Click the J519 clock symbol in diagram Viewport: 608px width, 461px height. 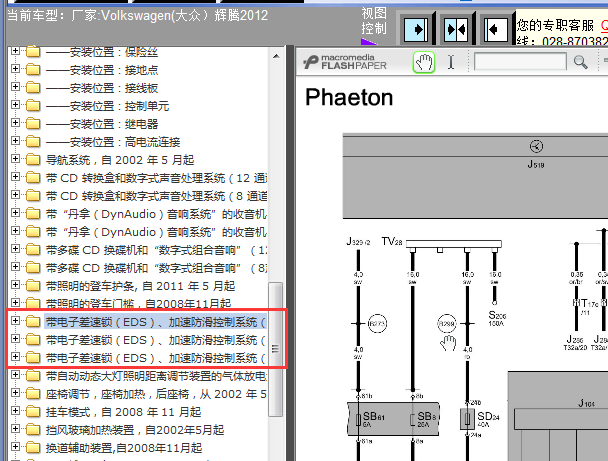point(536,146)
